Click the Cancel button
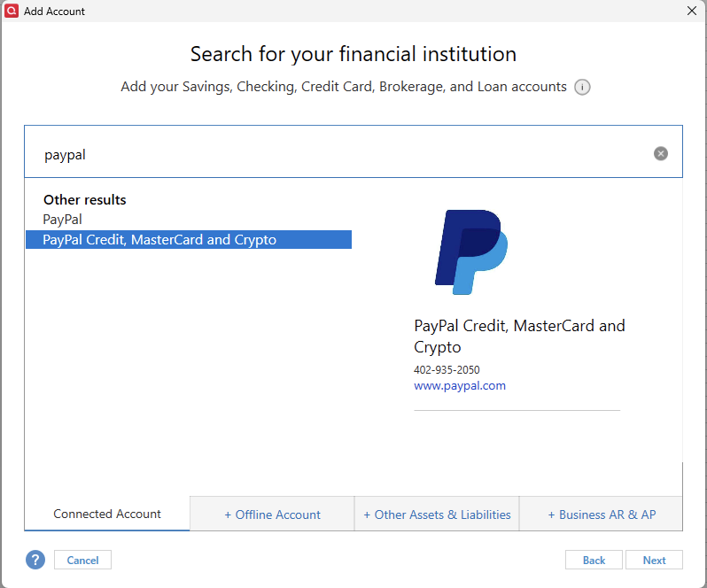This screenshot has height=588, width=707. (x=82, y=560)
